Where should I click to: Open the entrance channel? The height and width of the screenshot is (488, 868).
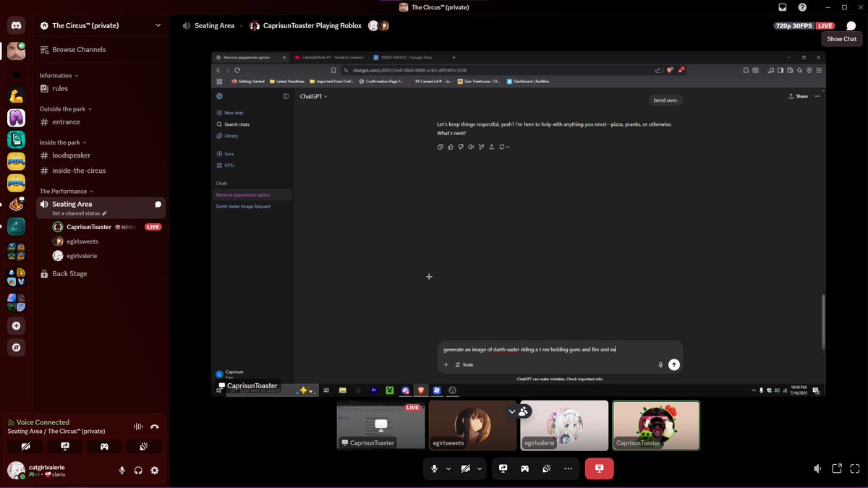[101, 122]
